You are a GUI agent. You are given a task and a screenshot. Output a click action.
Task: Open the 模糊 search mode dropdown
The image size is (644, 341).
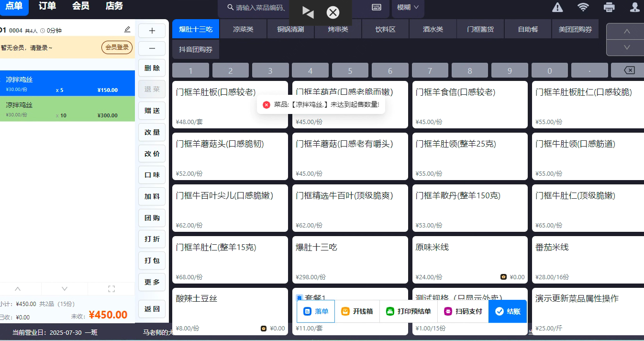[408, 7]
